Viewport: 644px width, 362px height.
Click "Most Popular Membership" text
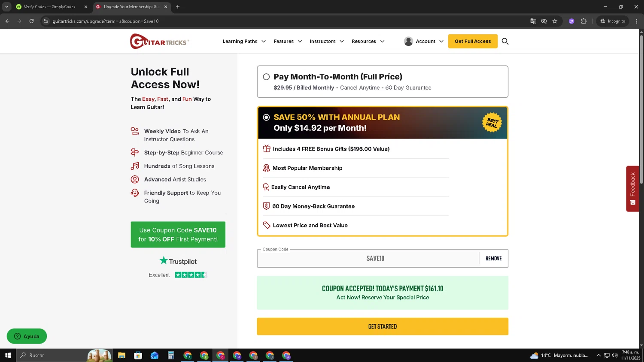(x=307, y=168)
